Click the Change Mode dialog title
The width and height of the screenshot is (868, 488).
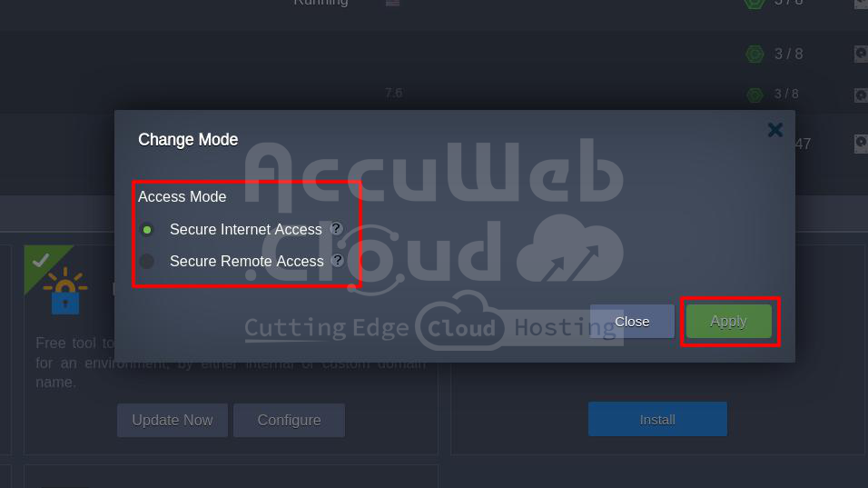188,140
